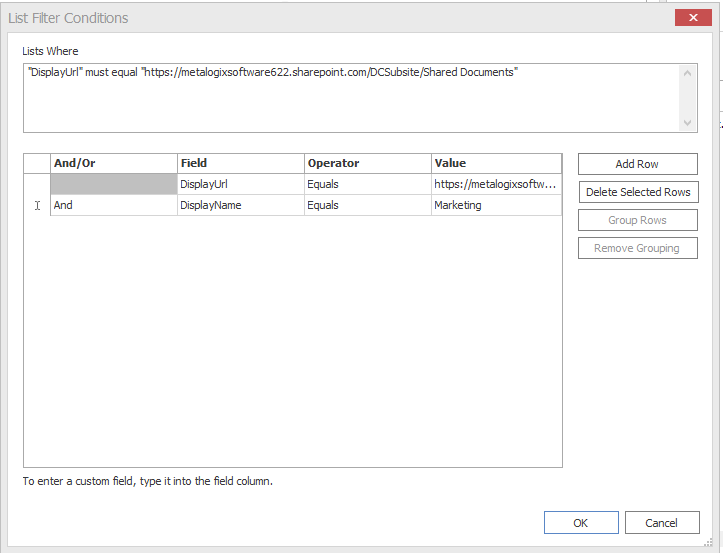
Task: Open the Equals operator in the DisplayName row
Action: (367, 205)
